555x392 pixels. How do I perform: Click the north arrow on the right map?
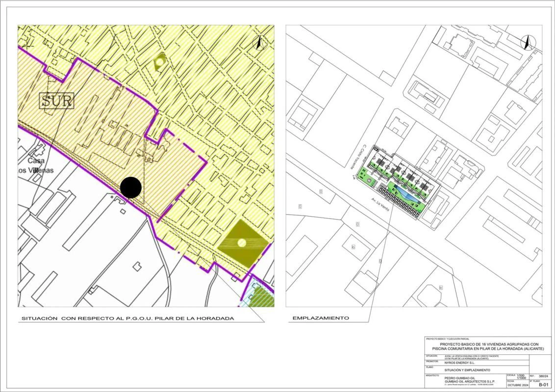click(x=527, y=43)
